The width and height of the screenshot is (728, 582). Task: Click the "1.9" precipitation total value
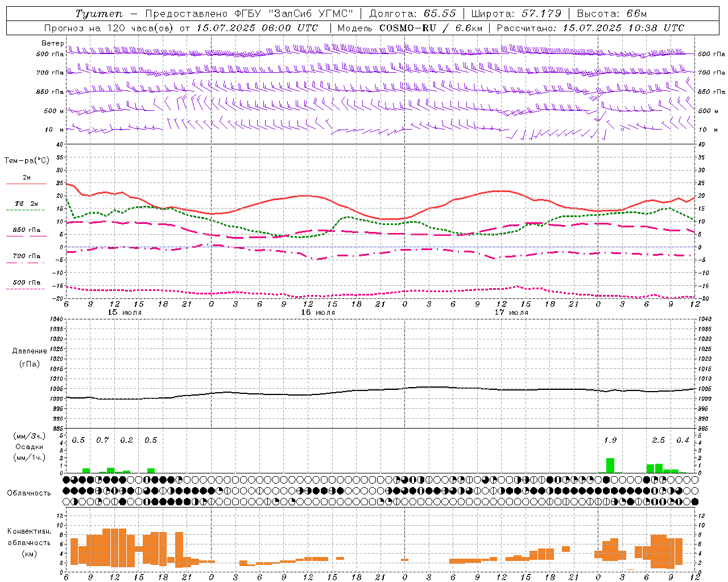pos(610,440)
